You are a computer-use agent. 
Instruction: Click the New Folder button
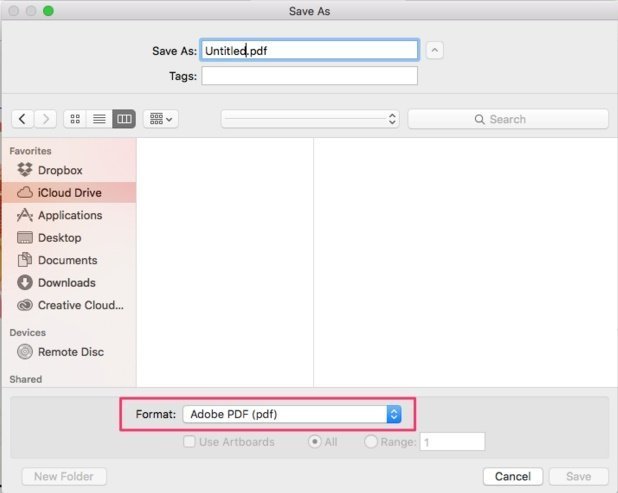[x=64, y=477]
